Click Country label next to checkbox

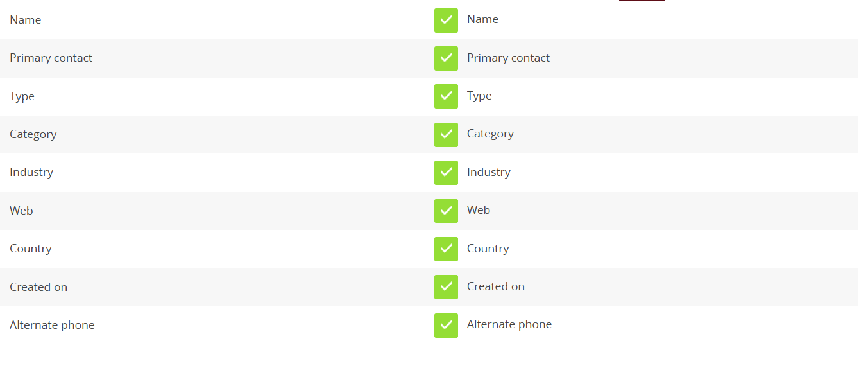488,249
